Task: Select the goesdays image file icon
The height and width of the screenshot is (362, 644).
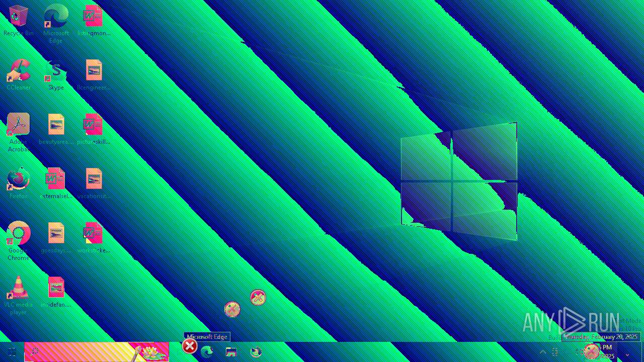Action: click(56, 238)
